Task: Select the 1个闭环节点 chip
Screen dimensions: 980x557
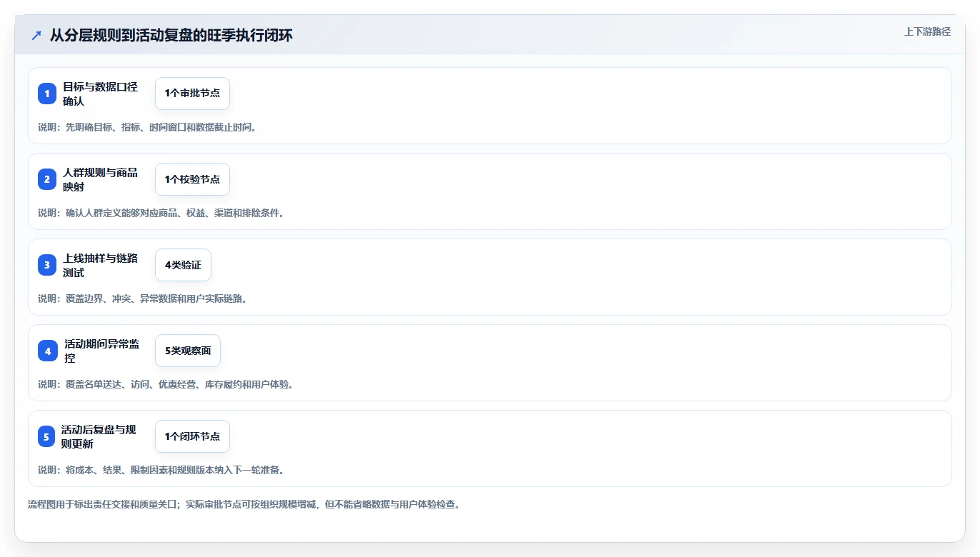Action: (192, 436)
